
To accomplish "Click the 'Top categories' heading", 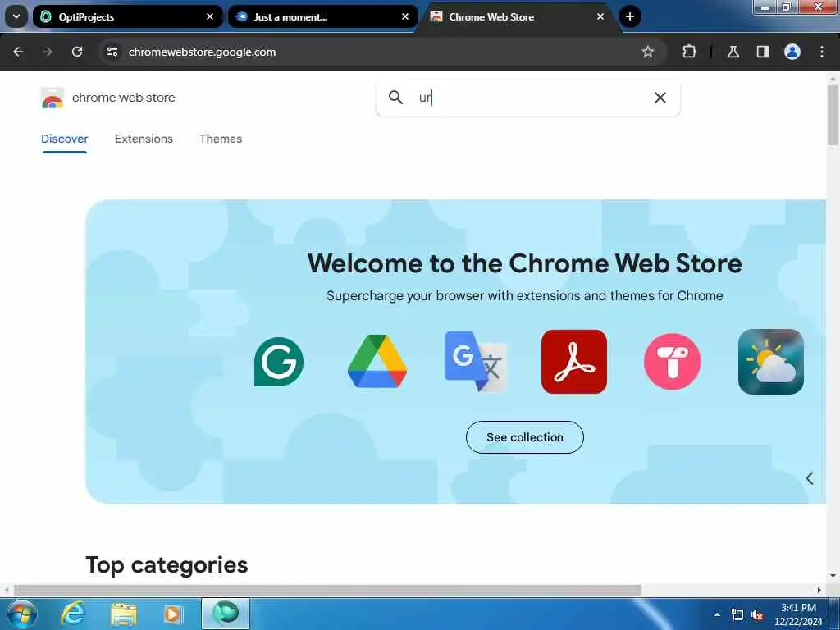I will 167,565.
